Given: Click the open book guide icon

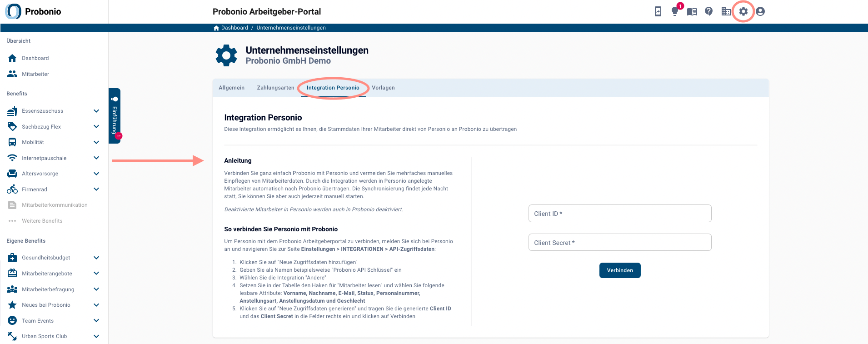Looking at the screenshot, I should point(692,12).
